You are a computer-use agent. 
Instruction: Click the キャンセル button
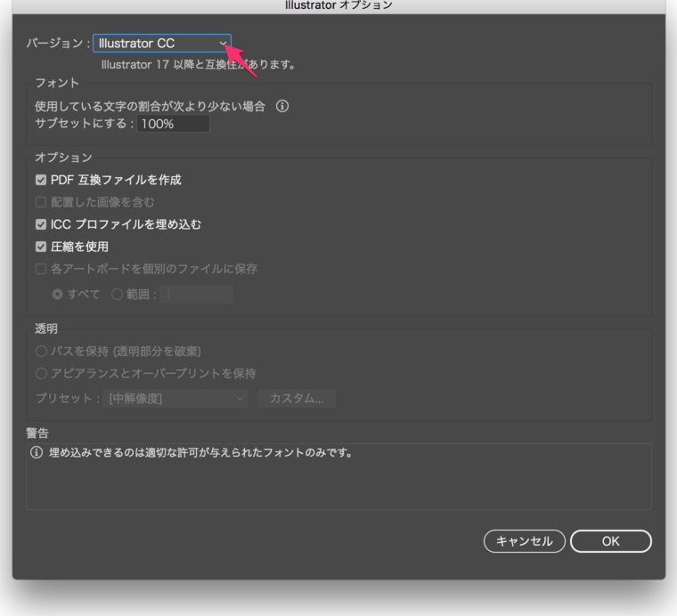[x=524, y=541]
